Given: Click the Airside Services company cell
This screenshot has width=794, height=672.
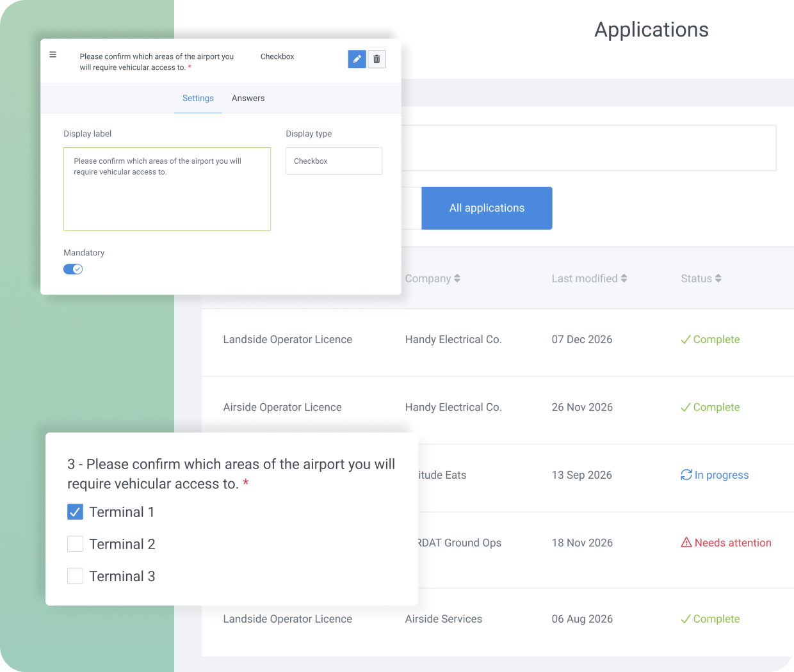Looking at the screenshot, I should coord(444,620).
